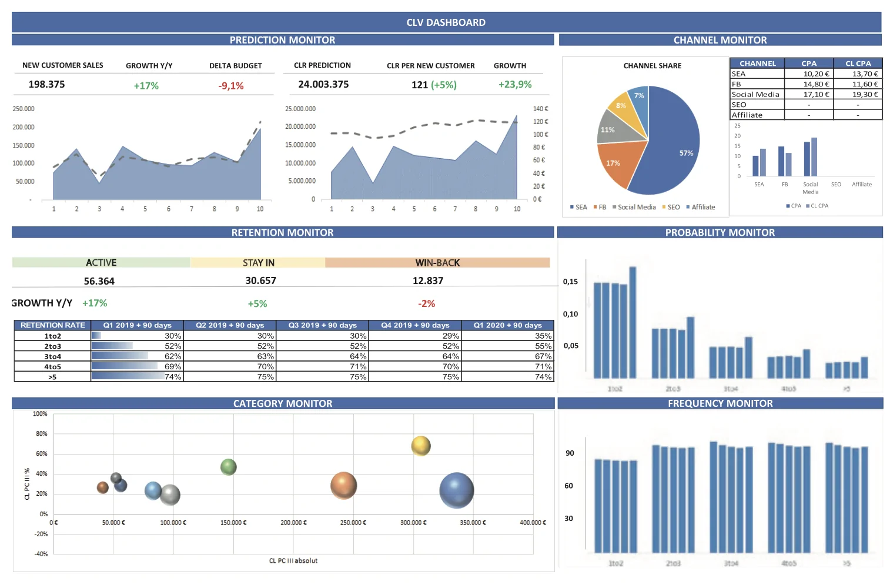890x588 pixels.
Task: Select the FREQUENCY MONITOR section header
Action: 720,403
